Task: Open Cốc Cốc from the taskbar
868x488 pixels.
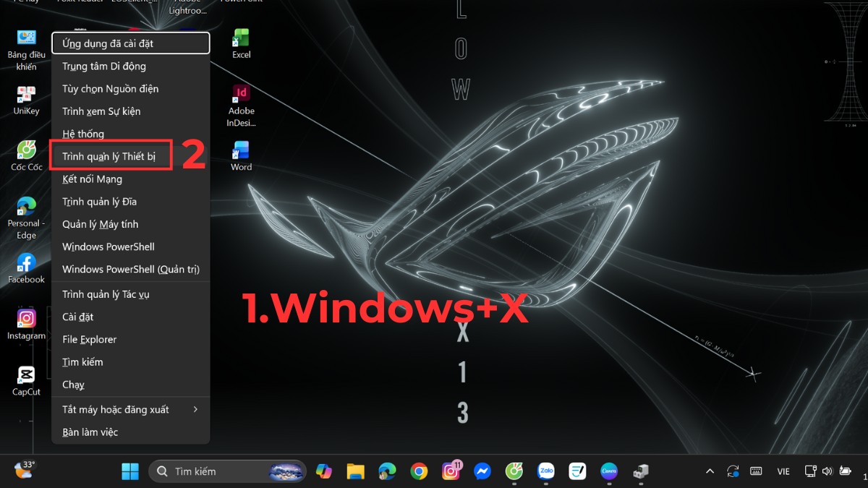Action: pyautogui.click(x=514, y=471)
